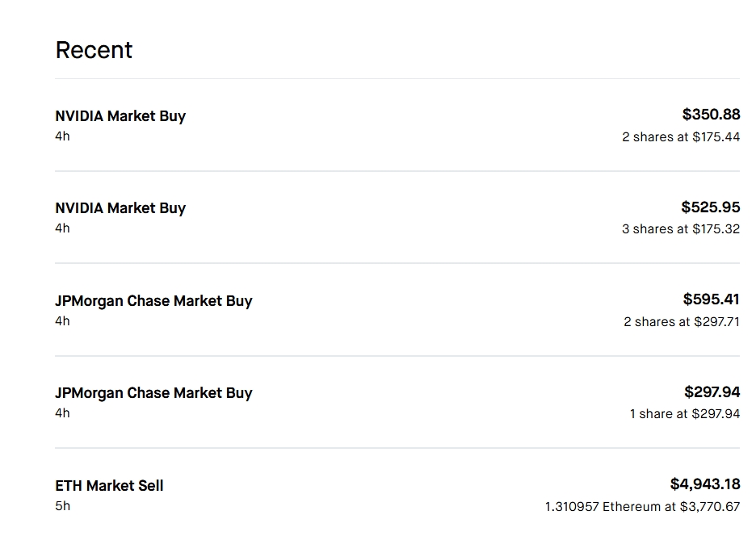This screenshot has width=756, height=536.
Task: Click the $4,943.18 sale total
Action: pyautogui.click(x=705, y=484)
